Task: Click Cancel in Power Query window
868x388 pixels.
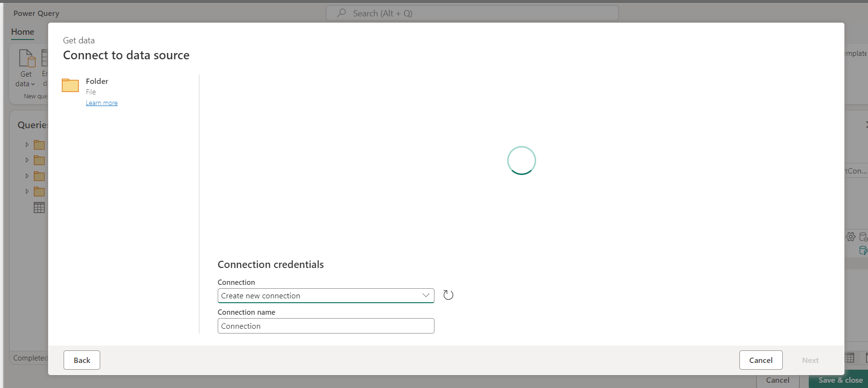Action: pos(777,380)
